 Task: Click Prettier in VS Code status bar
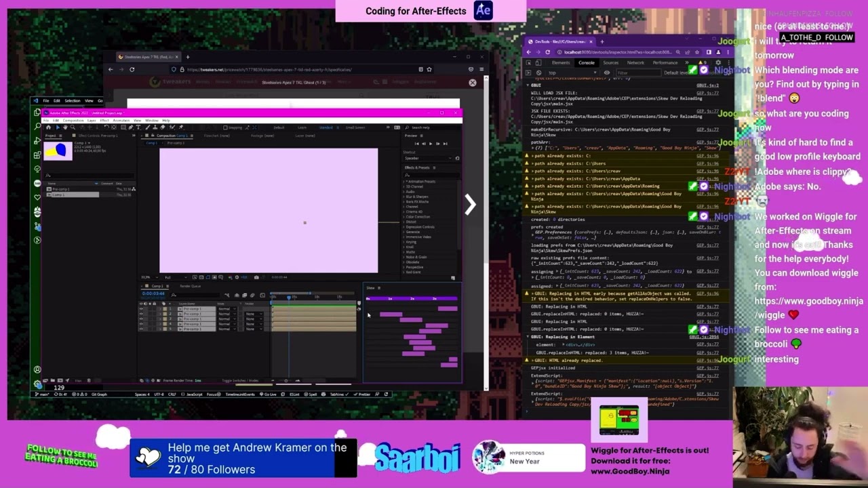[x=361, y=394]
